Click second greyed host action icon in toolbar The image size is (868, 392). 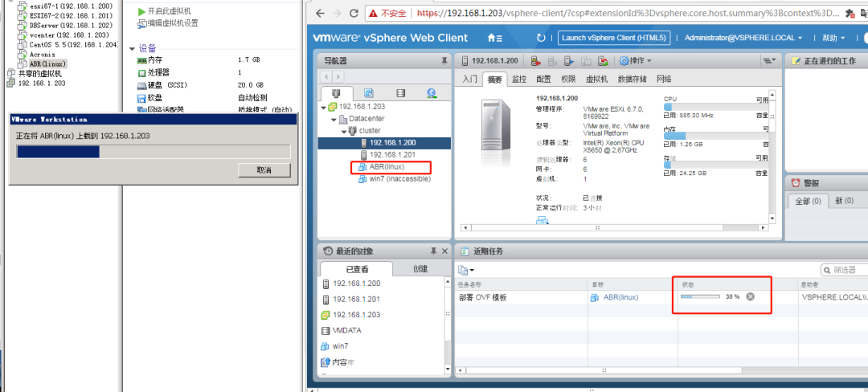pos(552,61)
